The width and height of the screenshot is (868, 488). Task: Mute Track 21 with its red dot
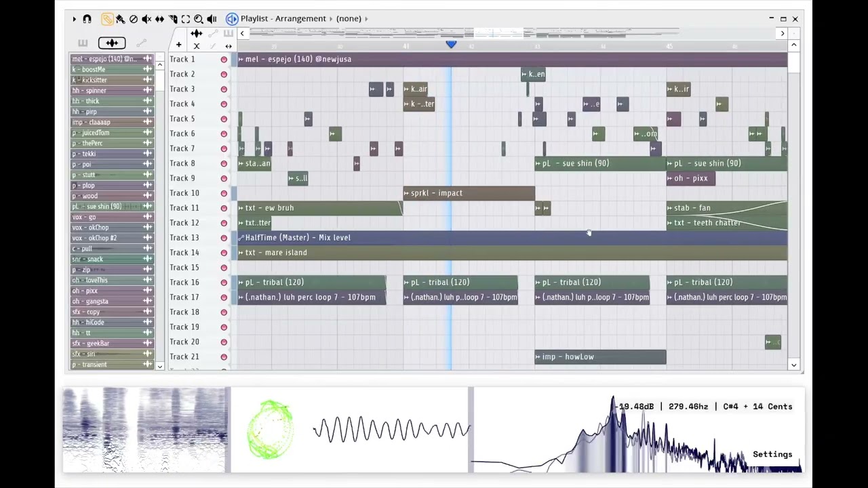coord(224,357)
